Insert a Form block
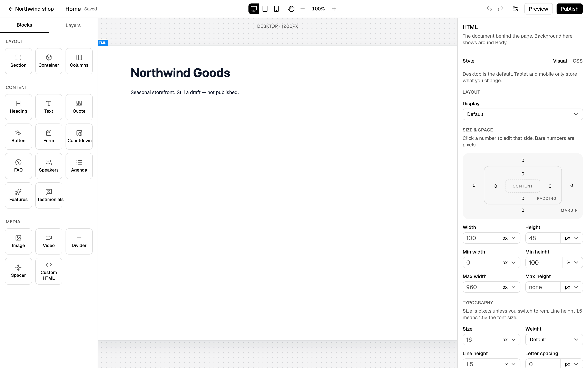 click(49, 137)
